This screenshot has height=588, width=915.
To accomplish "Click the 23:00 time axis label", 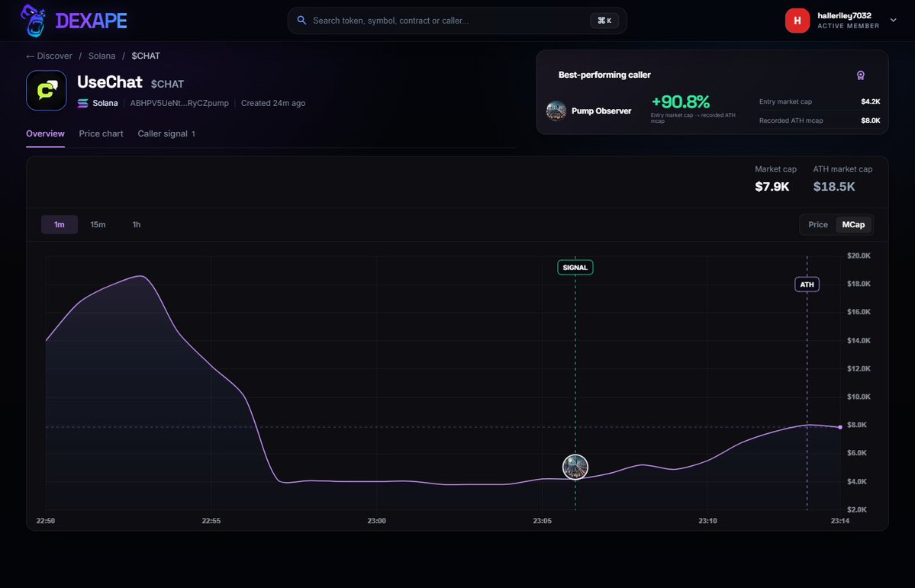I will 376,521.
